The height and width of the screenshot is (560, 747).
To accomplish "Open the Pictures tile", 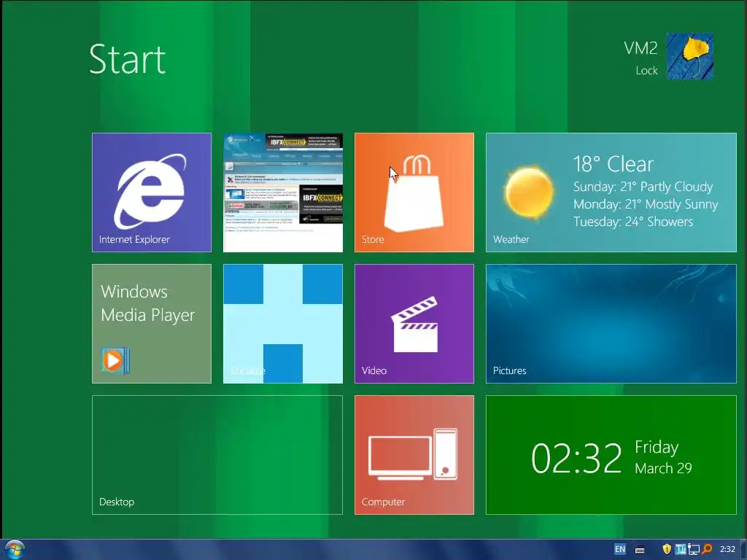I will pyautogui.click(x=611, y=324).
